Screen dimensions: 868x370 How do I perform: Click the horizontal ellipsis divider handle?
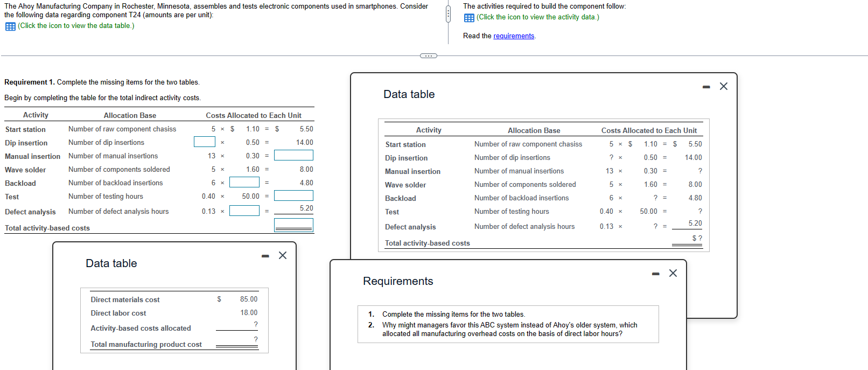[429, 55]
